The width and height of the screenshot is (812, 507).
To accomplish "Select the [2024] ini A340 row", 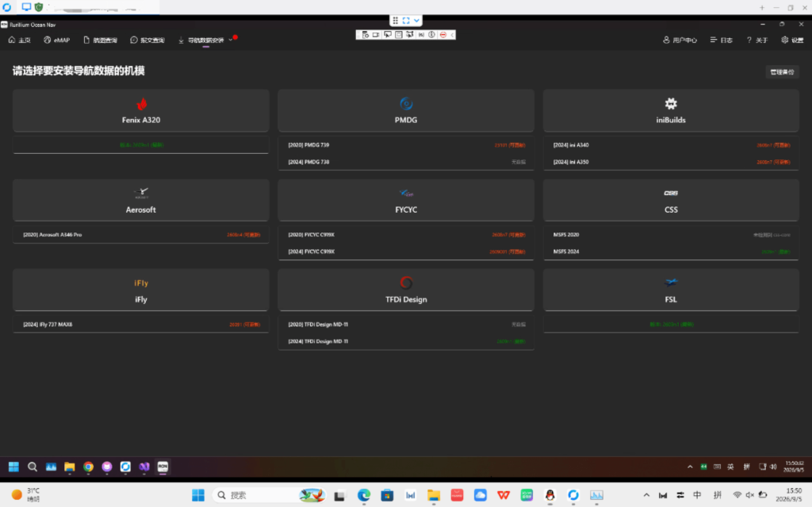I will coord(671,145).
